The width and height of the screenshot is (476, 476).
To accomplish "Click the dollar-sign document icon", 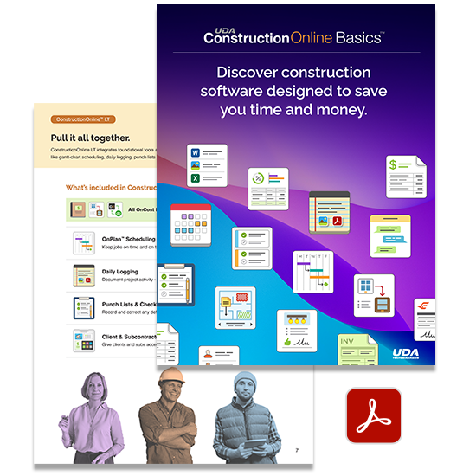I will pos(406,177).
